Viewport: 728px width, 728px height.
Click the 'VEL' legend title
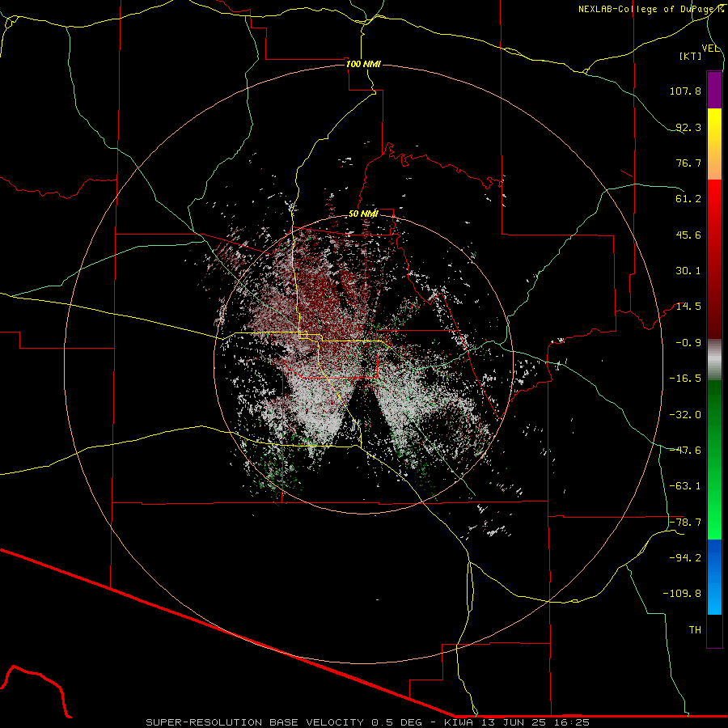coord(710,49)
